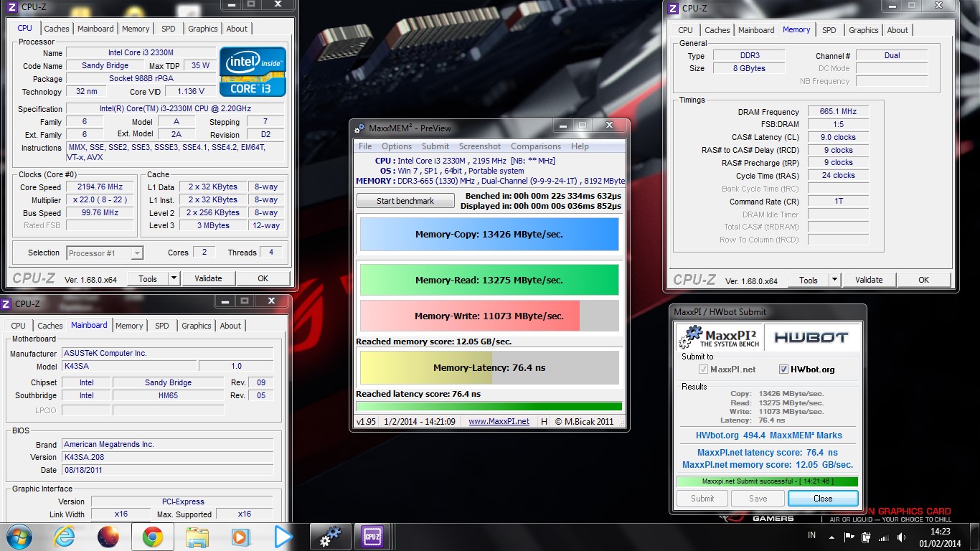Screen dimensions: 980x551
Task: Click HWbot.org 494.4 MaxxMEM² Marks text
Action: [769, 435]
